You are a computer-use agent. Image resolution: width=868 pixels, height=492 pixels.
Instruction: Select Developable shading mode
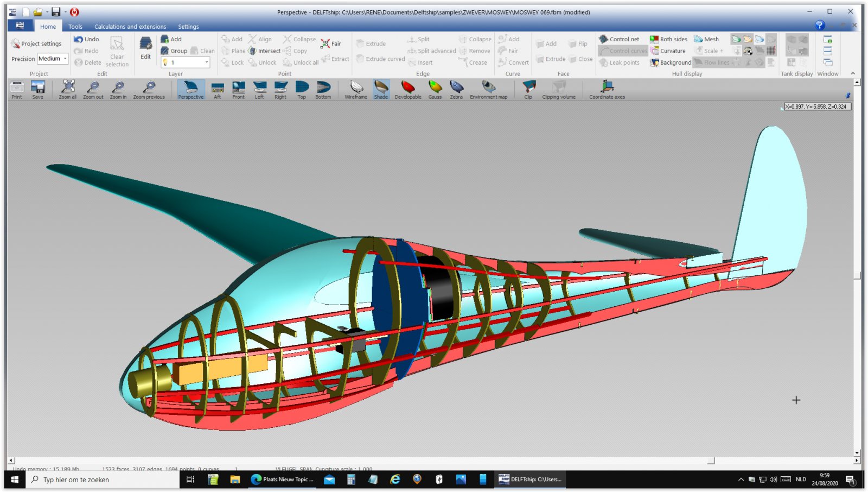[x=408, y=90]
